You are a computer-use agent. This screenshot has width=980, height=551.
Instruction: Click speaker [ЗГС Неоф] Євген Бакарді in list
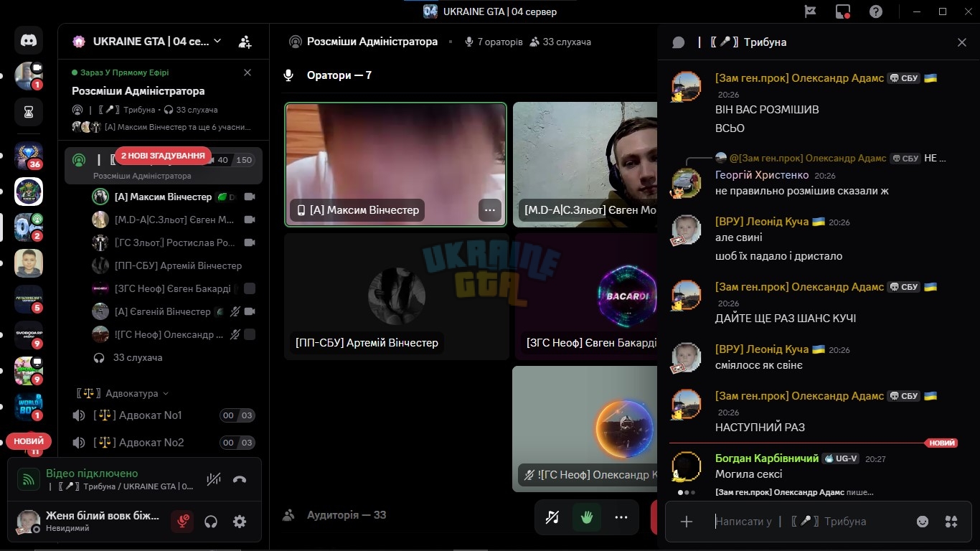tap(174, 288)
